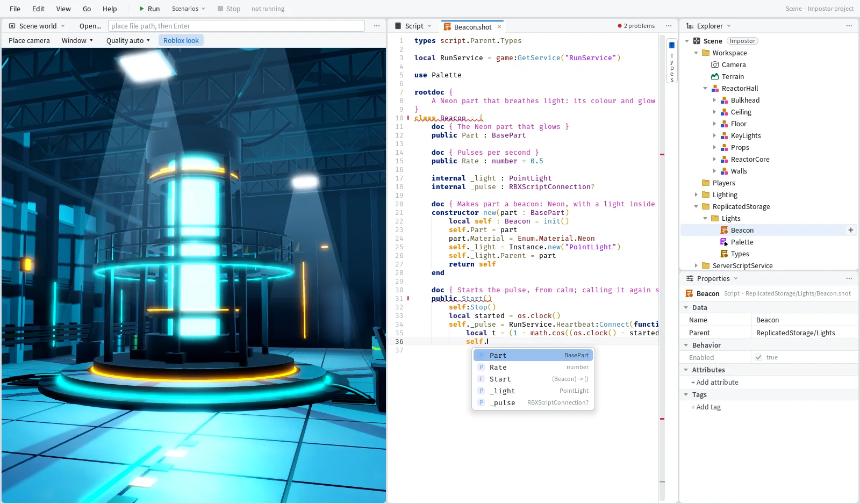Screen dimensions: 860x504
Task: Toggle the Enabled checkbox
Action: coord(758,357)
